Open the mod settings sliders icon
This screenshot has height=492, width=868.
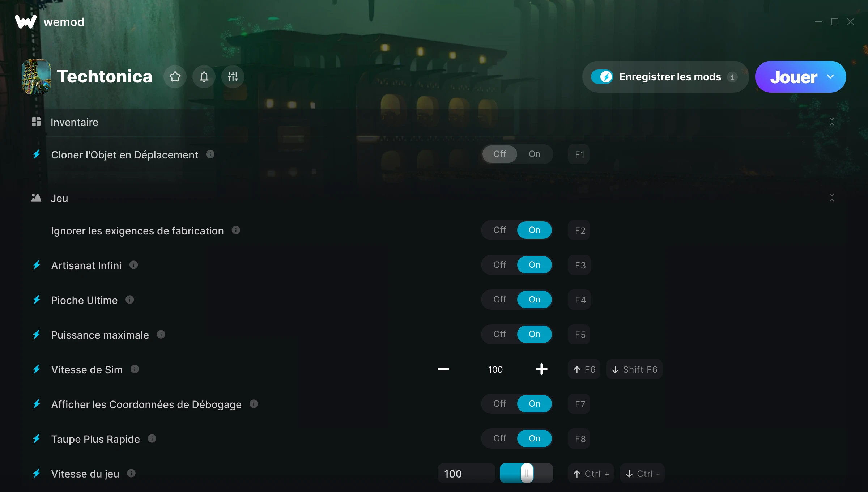click(233, 77)
